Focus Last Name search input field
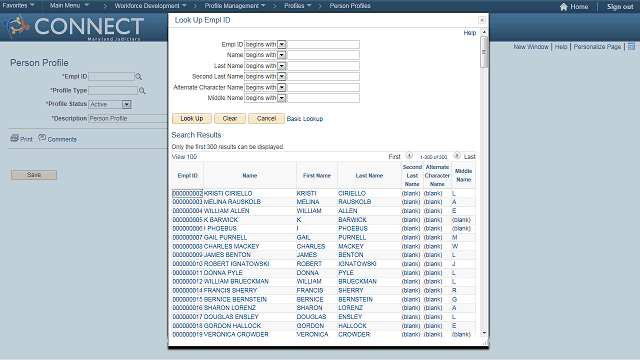The width and height of the screenshot is (640, 360). (323, 66)
